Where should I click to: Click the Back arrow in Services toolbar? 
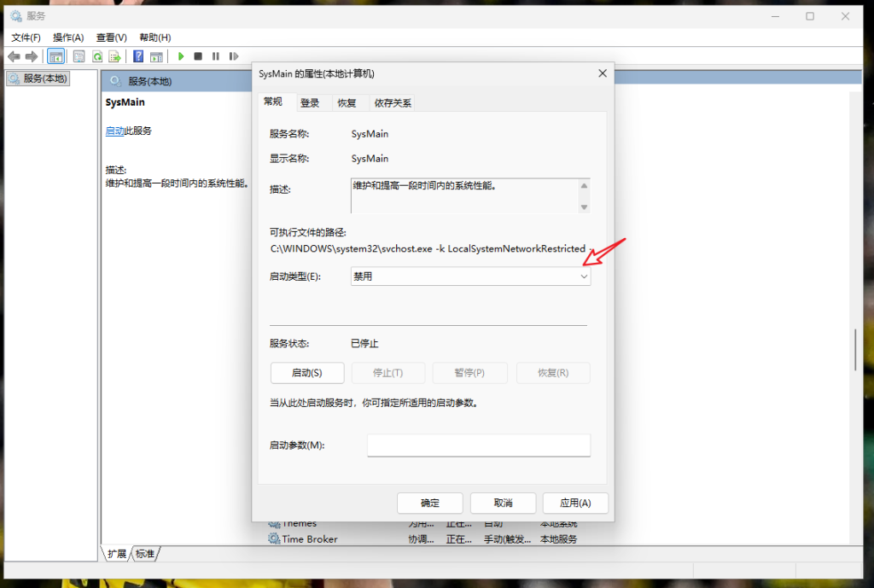coord(14,56)
